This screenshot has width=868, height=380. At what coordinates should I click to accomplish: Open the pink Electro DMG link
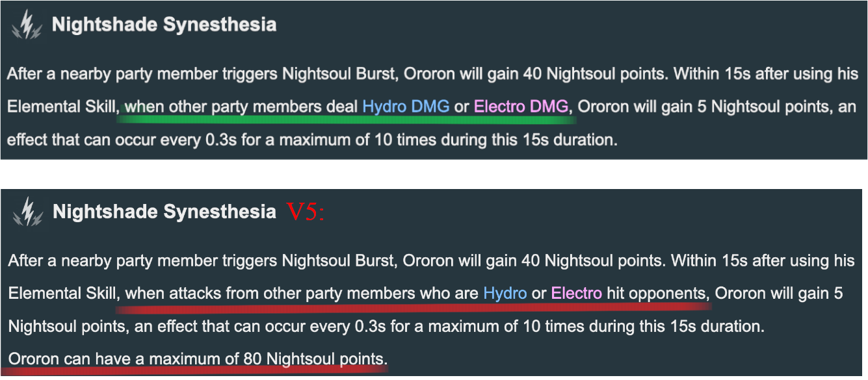pyautogui.click(x=521, y=107)
